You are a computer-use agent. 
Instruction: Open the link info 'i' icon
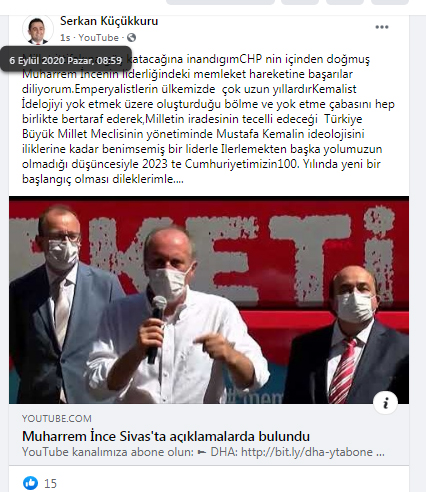pyautogui.click(x=386, y=403)
